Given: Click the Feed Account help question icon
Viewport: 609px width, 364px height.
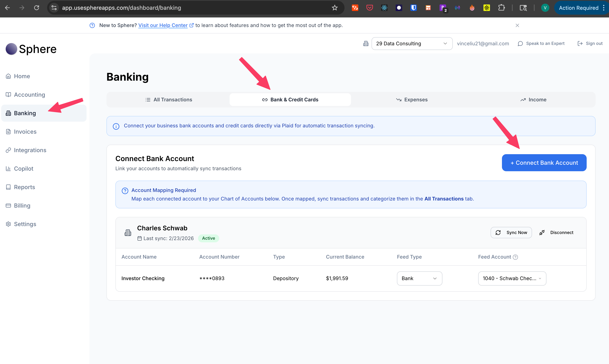Looking at the screenshot, I should pos(515,257).
